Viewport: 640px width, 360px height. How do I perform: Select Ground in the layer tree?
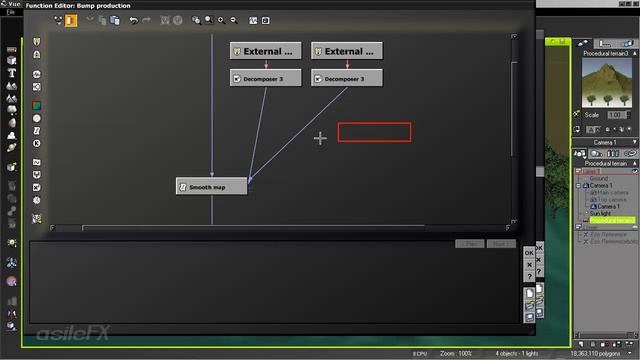tap(599, 178)
